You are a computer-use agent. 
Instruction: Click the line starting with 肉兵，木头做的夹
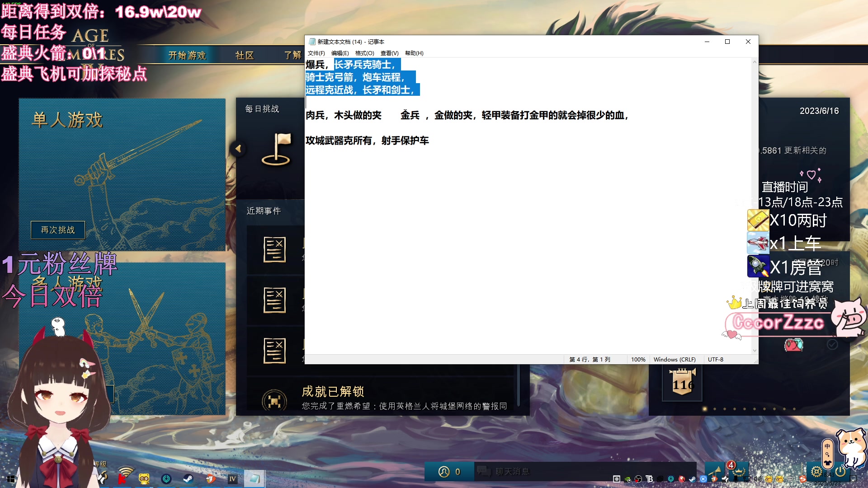point(467,115)
